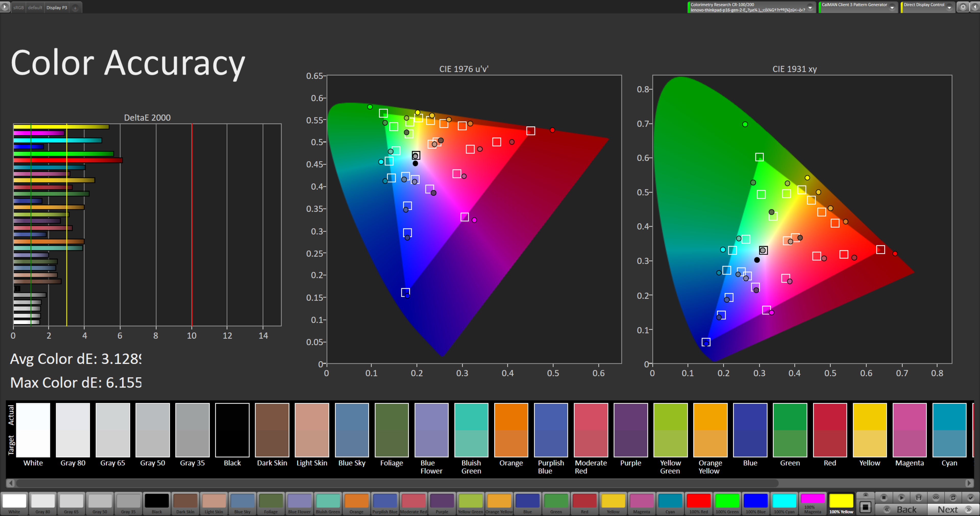Click the black square pattern window toggle

865,507
